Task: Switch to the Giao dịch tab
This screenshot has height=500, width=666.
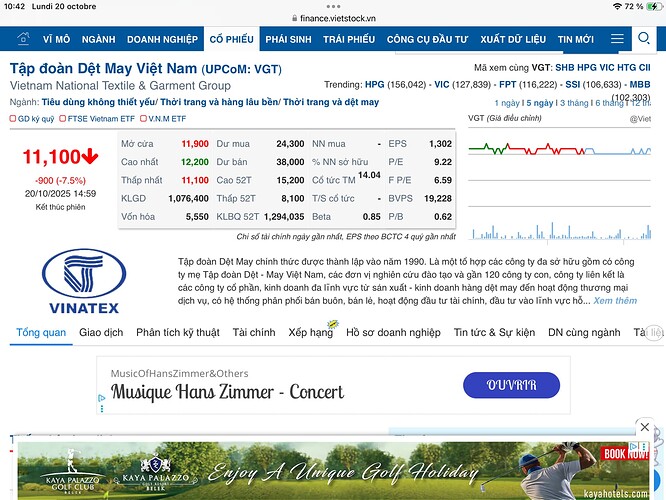Action: [101, 332]
